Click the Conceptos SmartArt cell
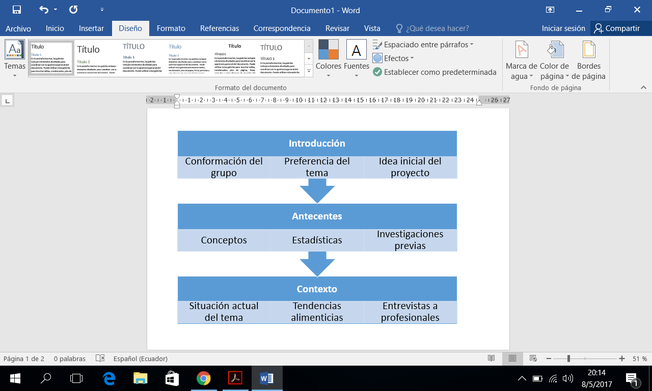The image size is (652, 391). point(224,240)
